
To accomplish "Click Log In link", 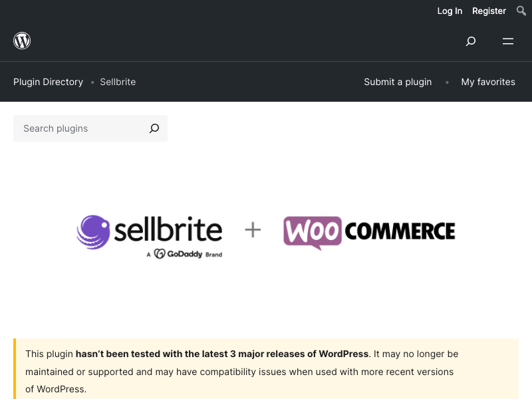I will (x=450, y=11).
